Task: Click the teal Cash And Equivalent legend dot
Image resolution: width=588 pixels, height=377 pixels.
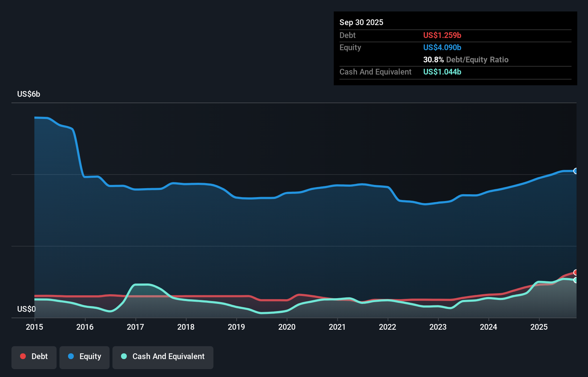Action: click(x=124, y=357)
